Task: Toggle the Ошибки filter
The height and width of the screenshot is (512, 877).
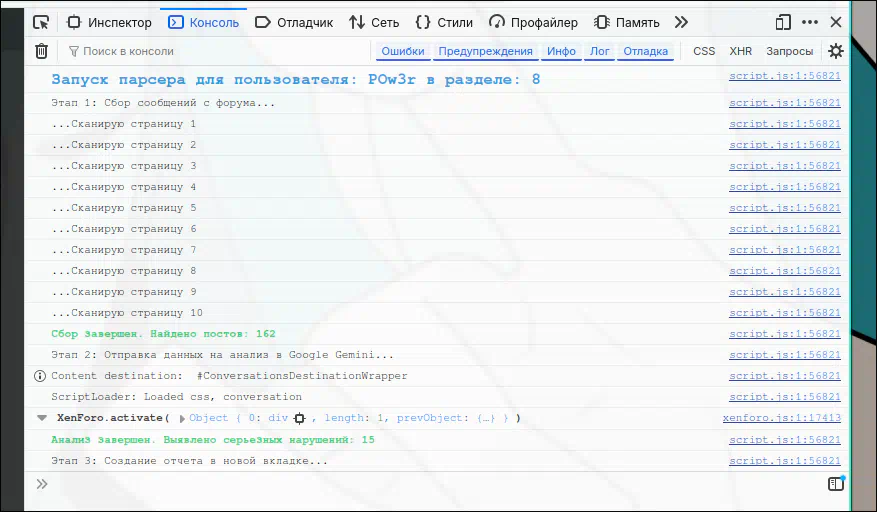Action: tap(403, 51)
